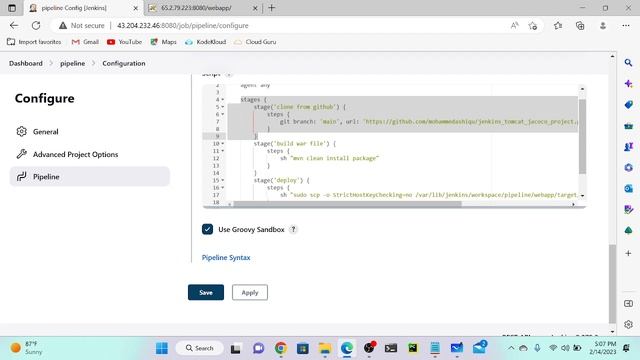The width and height of the screenshot is (640, 360).
Task: Open the browser Settings and more menu
Action: point(626,26)
